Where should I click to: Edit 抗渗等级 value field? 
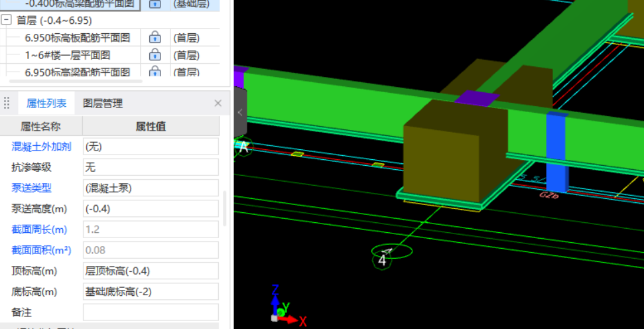click(151, 167)
